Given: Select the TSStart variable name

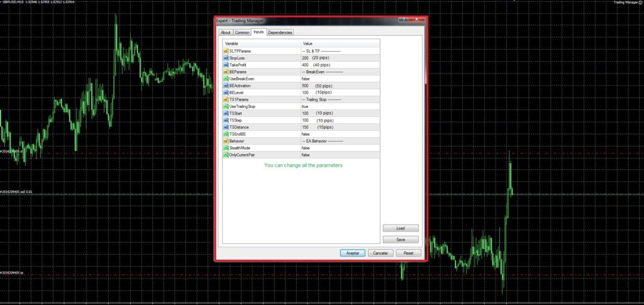Looking at the screenshot, I should [x=236, y=113].
